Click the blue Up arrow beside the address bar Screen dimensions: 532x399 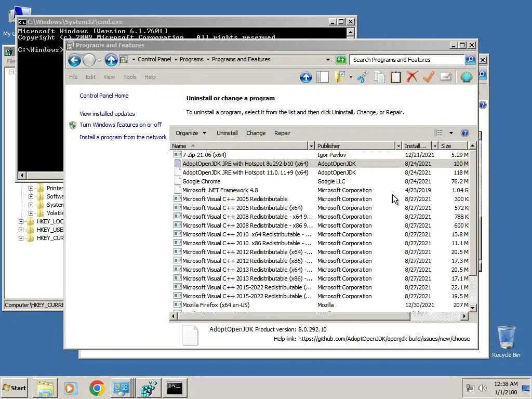pyautogui.click(x=111, y=60)
